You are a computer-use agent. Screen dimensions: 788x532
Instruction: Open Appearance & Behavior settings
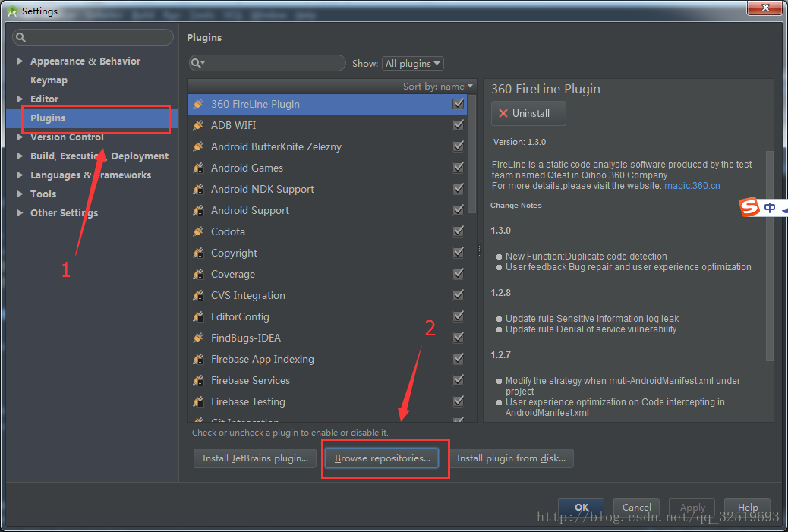pos(86,61)
